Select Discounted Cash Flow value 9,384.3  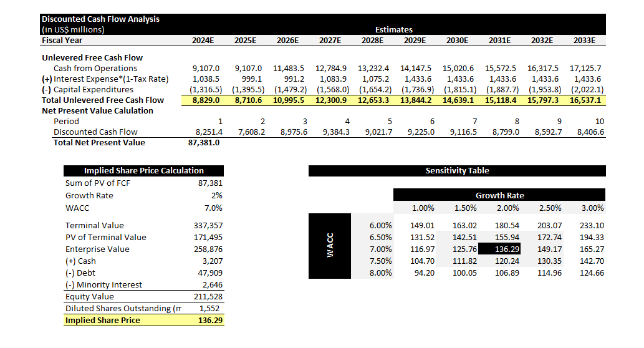337,132
